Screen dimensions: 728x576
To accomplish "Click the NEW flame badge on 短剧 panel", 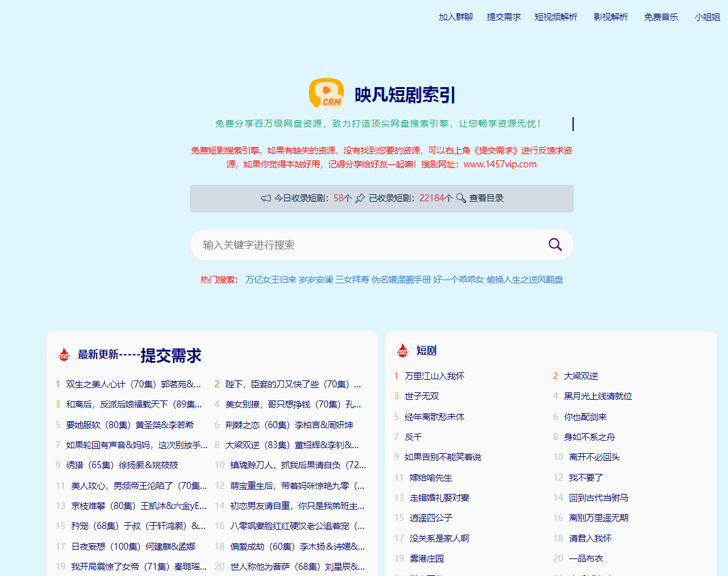I will coord(401,350).
